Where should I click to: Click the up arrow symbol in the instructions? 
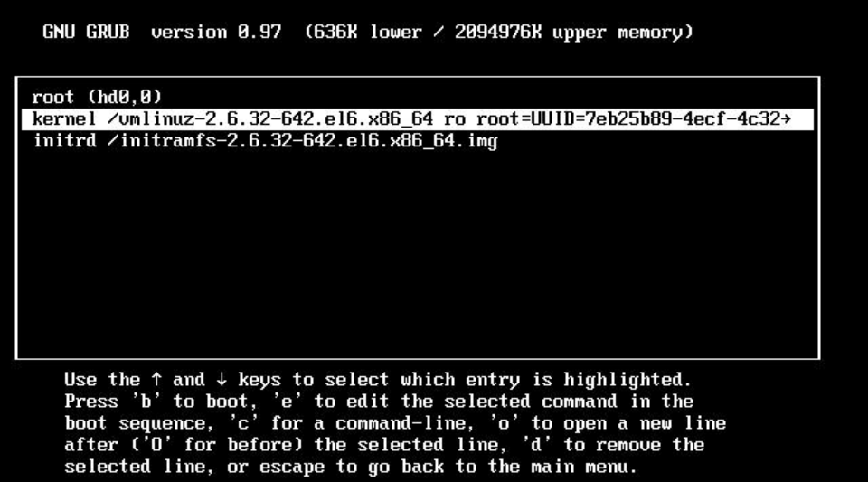(156, 380)
